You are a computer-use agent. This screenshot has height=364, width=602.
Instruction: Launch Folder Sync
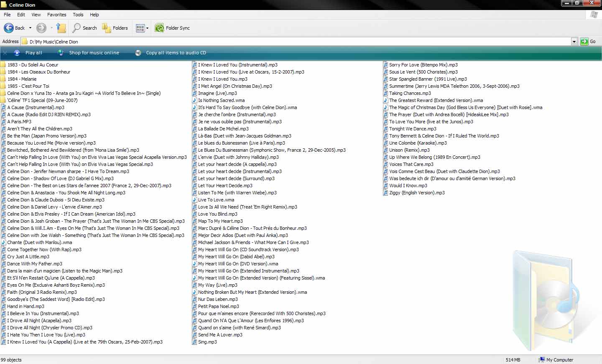point(172,28)
